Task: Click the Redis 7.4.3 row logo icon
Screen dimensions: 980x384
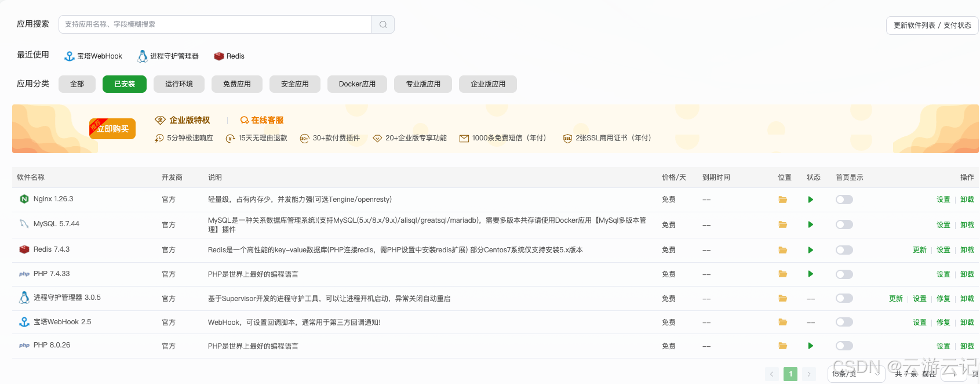Action: point(24,249)
